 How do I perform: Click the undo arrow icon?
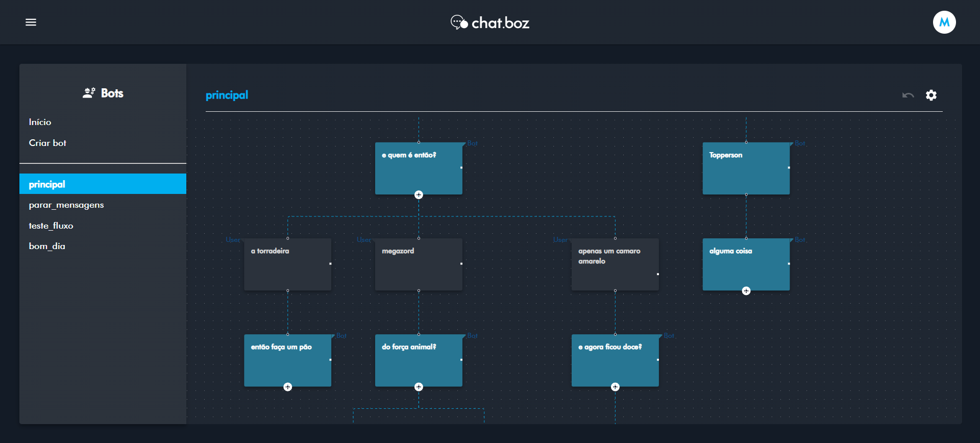(x=908, y=95)
